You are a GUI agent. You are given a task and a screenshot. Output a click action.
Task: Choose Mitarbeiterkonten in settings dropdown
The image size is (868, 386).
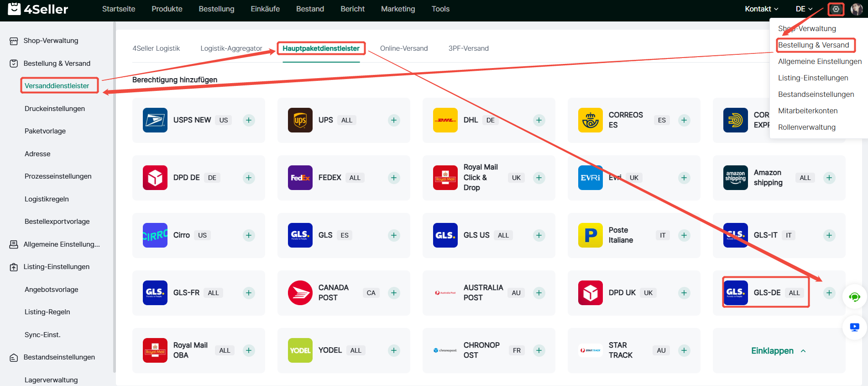pos(808,111)
